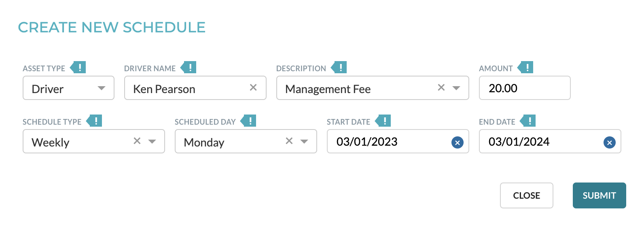Clear the Weekly schedule type selection
This screenshot has height=225, width=644.
click(x=137, y=141)
